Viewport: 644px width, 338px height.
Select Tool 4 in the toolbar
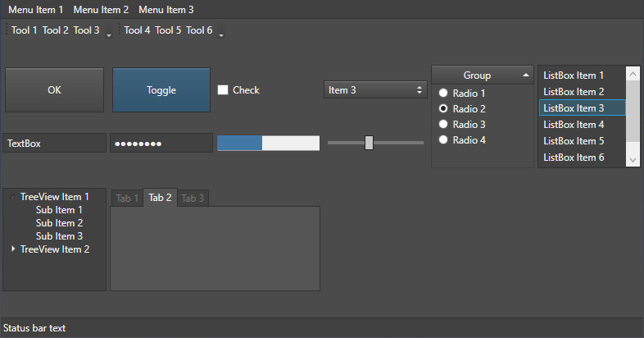pos(137,30)
